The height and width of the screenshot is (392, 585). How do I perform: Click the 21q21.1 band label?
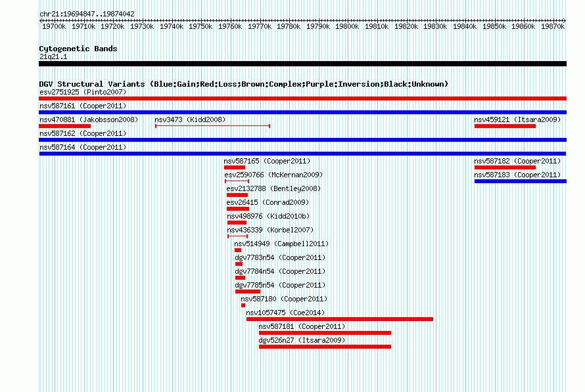(x=53, y=56)
